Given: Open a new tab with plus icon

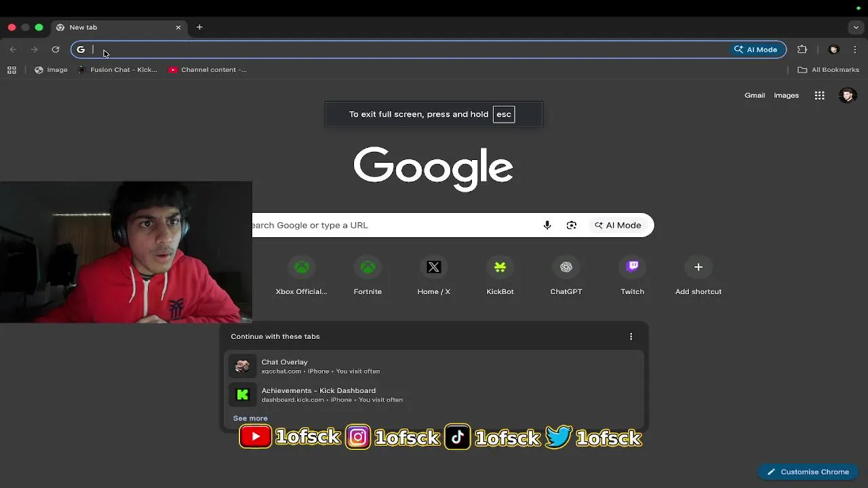Looking at the screenshot, I should point(199,27).
